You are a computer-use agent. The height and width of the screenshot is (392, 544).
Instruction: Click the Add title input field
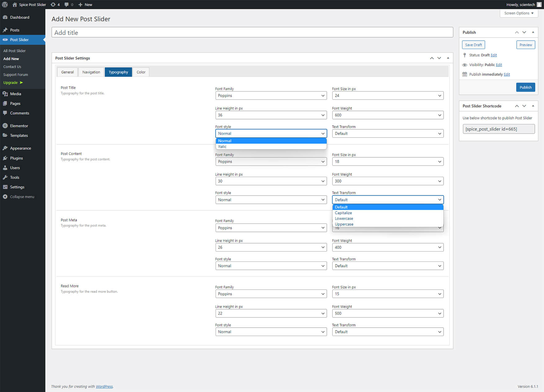(252, 33)
